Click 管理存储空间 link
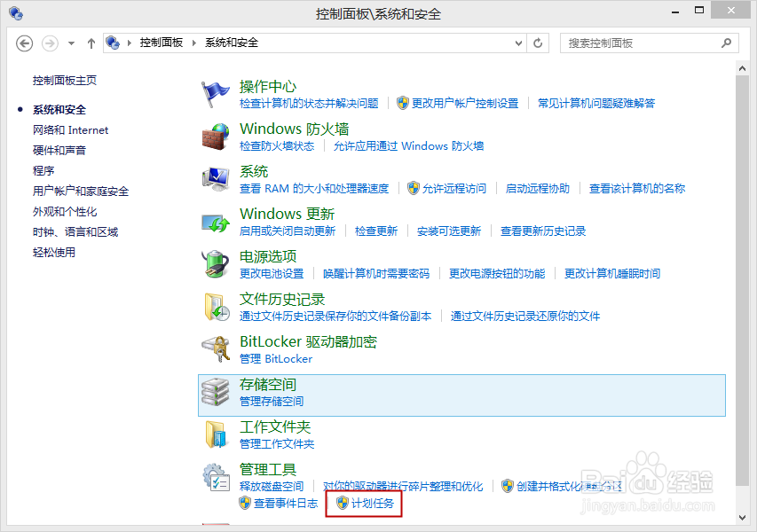 272,402
